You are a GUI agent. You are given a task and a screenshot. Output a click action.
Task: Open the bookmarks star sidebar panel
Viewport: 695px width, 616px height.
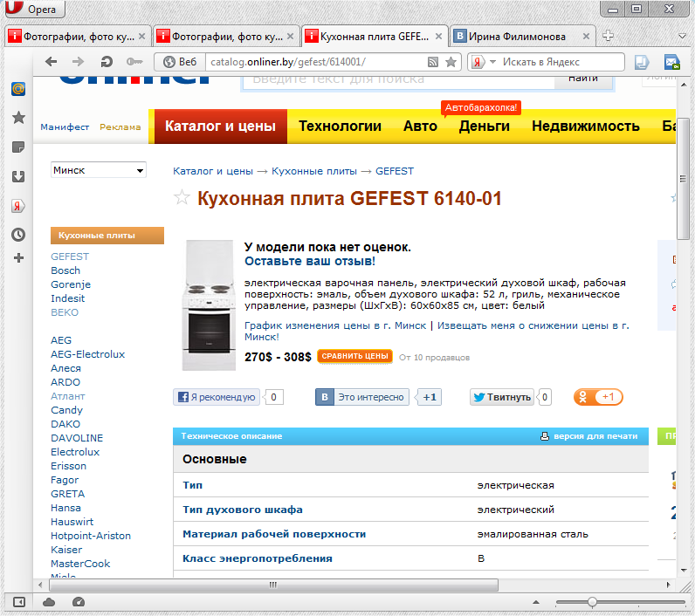18,118
